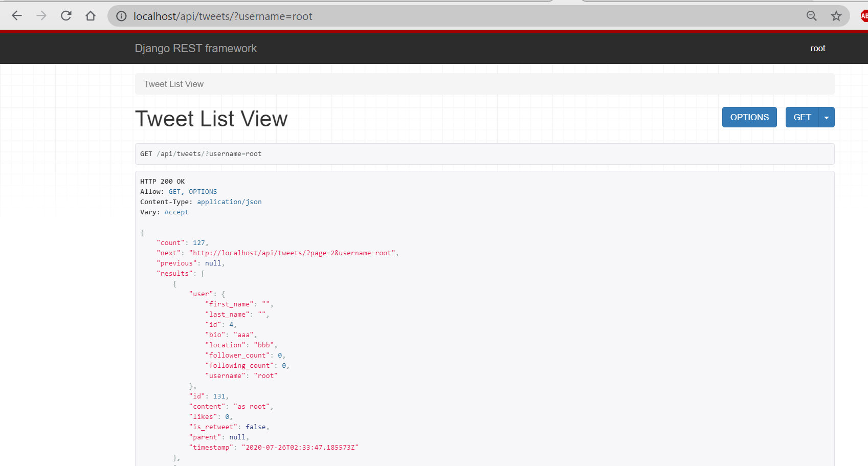This screenshot has height=466, width=868.
Task: Select the GET /api/tweets/?username=root request line
Action: 201,154
